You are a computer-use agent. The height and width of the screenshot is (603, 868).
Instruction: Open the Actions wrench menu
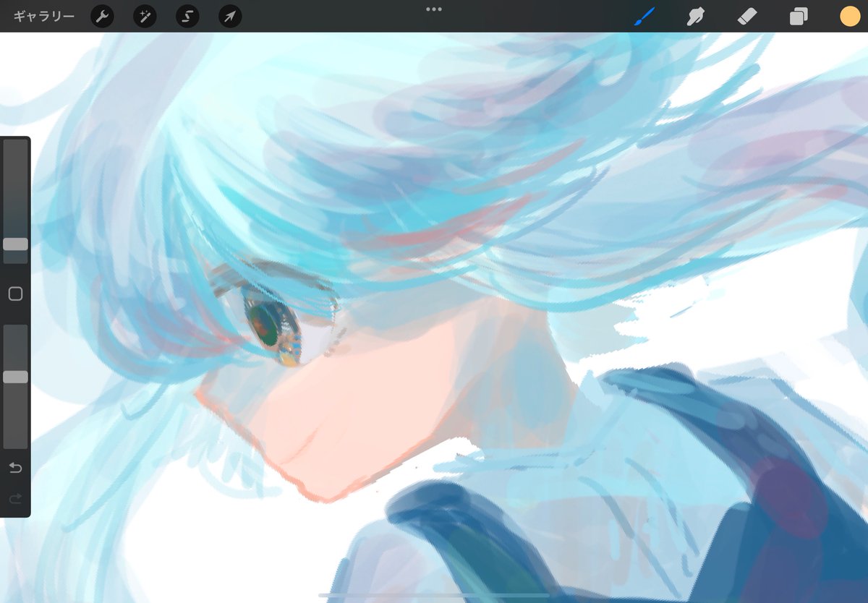[x=102, y=16]
